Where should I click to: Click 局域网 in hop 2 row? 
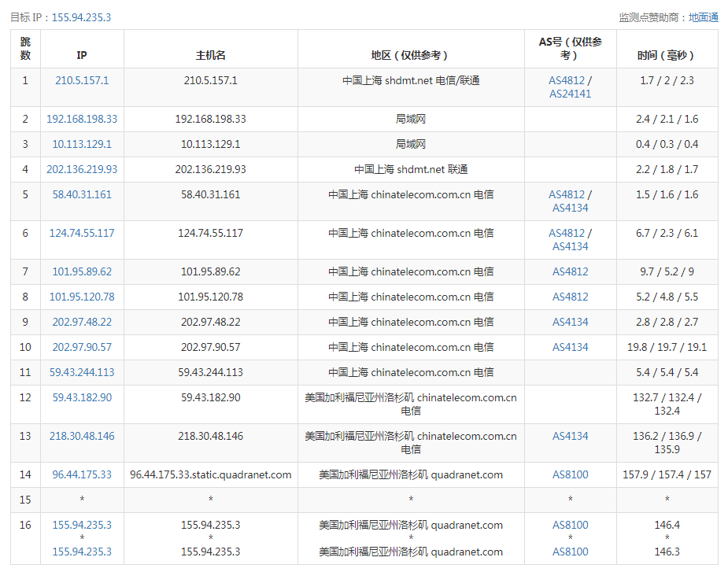pos(410,119)
